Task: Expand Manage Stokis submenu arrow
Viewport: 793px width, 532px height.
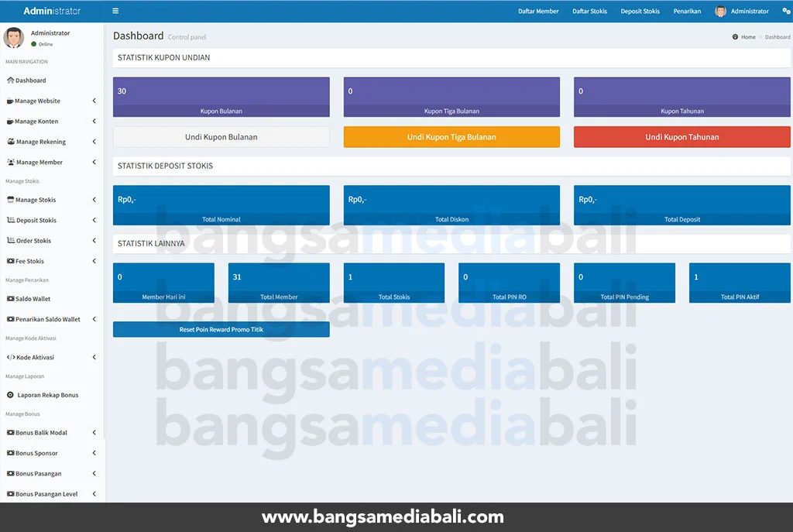Action: point(94,200)
